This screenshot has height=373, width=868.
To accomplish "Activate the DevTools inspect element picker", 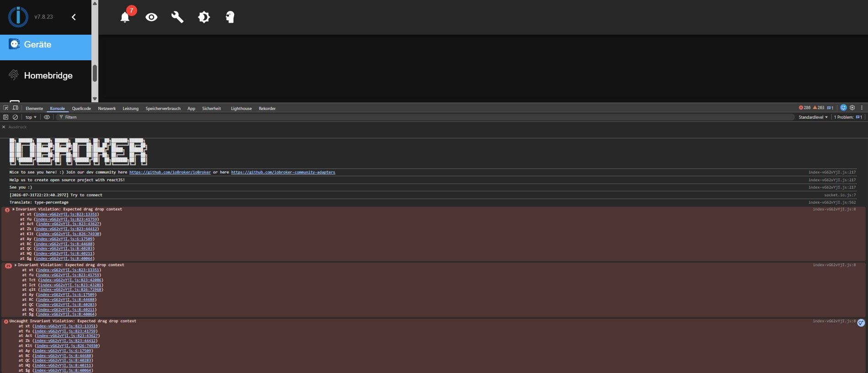I will coord(6,108).
